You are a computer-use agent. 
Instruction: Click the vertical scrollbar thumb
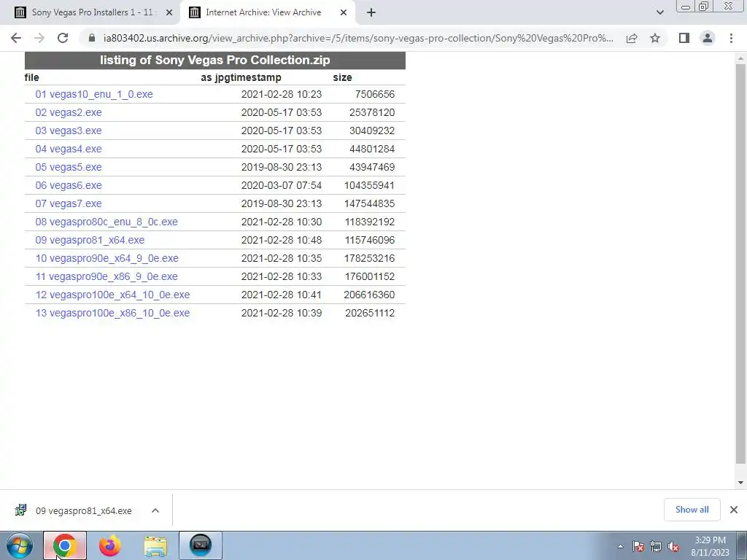tap(741, 263)
